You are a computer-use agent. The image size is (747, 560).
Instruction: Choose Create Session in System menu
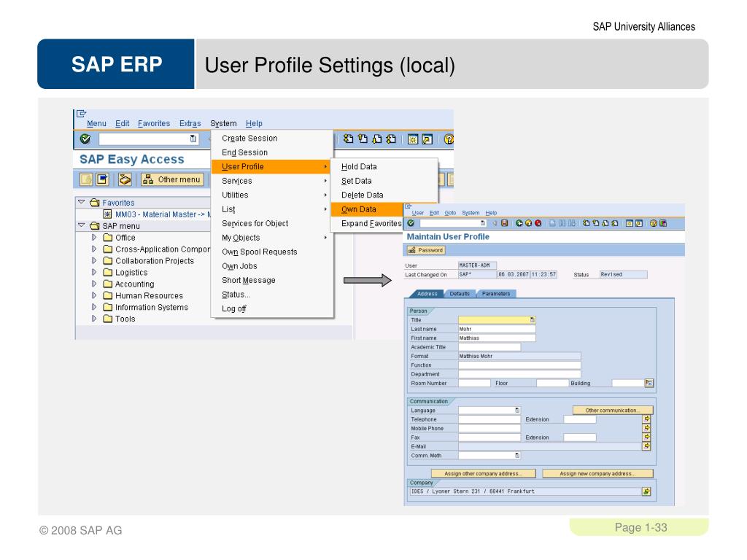tap(272, 138)
